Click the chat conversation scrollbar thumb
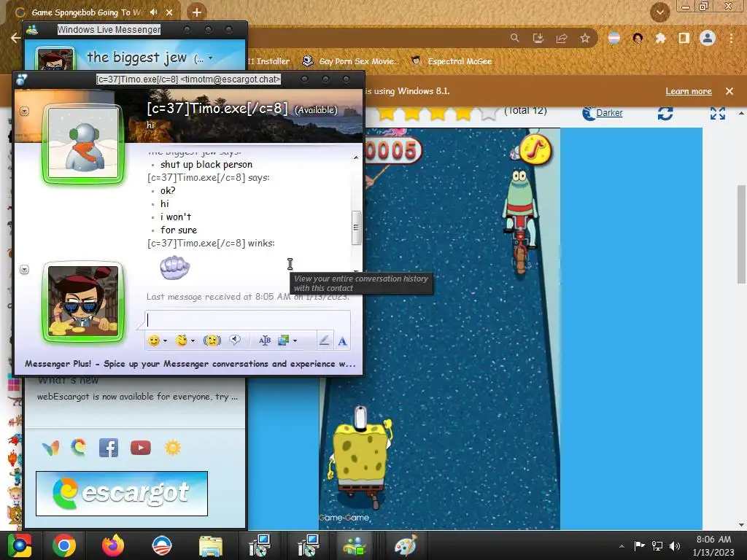747x560 pixels. [x=356, y=227]
